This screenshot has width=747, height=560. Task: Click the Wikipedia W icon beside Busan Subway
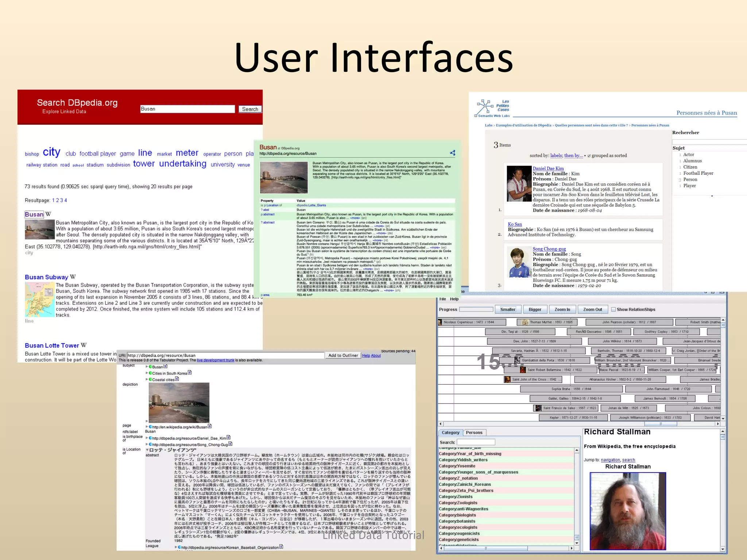[73, 277]
